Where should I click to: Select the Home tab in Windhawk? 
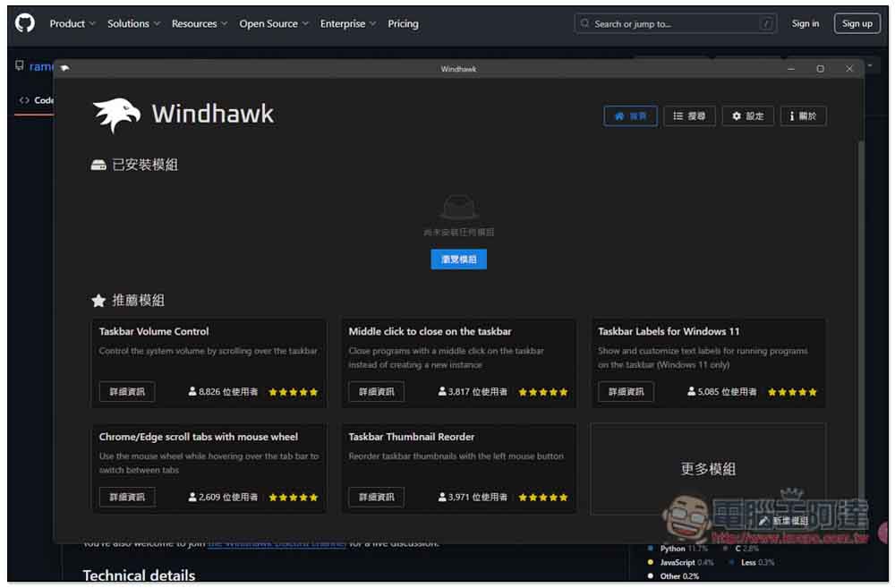click(630, 115)
